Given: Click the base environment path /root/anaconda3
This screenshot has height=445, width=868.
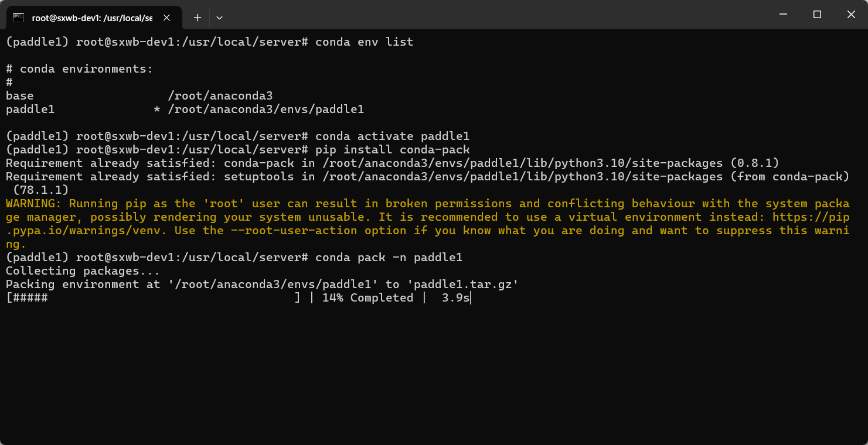Looking at the screenshot, I should point(220,95).
